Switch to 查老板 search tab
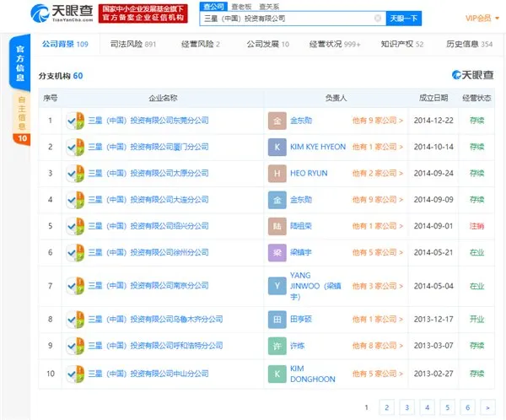The width and height of the screenshot is (506, 420). 241,7
